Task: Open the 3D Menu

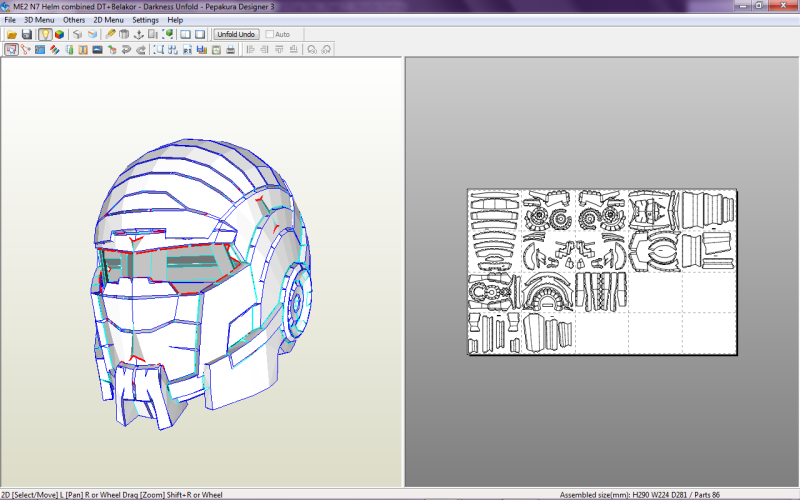Action: tap(39, 20)
